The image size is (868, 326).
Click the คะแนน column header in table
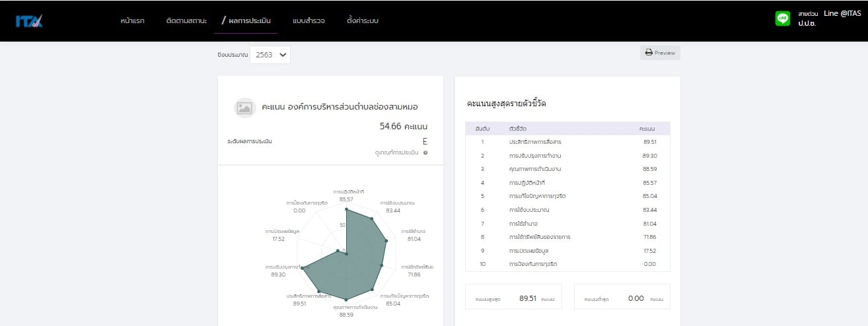(647, 128)
